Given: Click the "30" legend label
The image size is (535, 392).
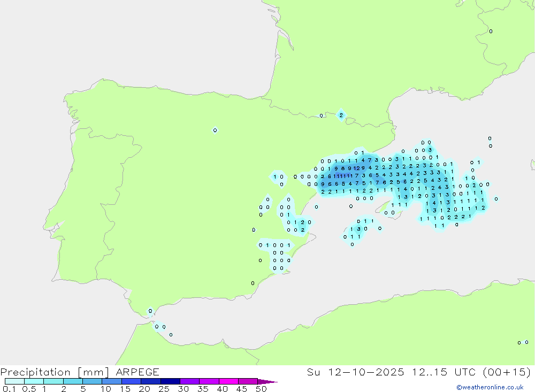Looking at the screenshot, I should click(183, 389).
